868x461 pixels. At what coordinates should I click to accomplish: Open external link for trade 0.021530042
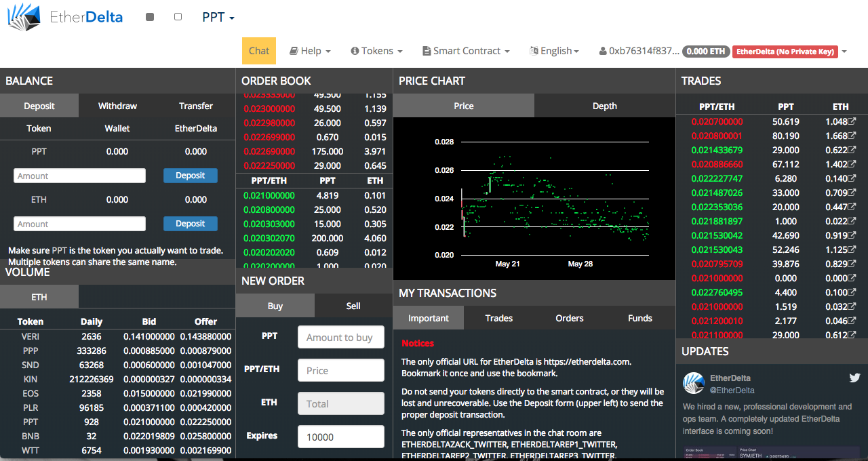point(852,235)
